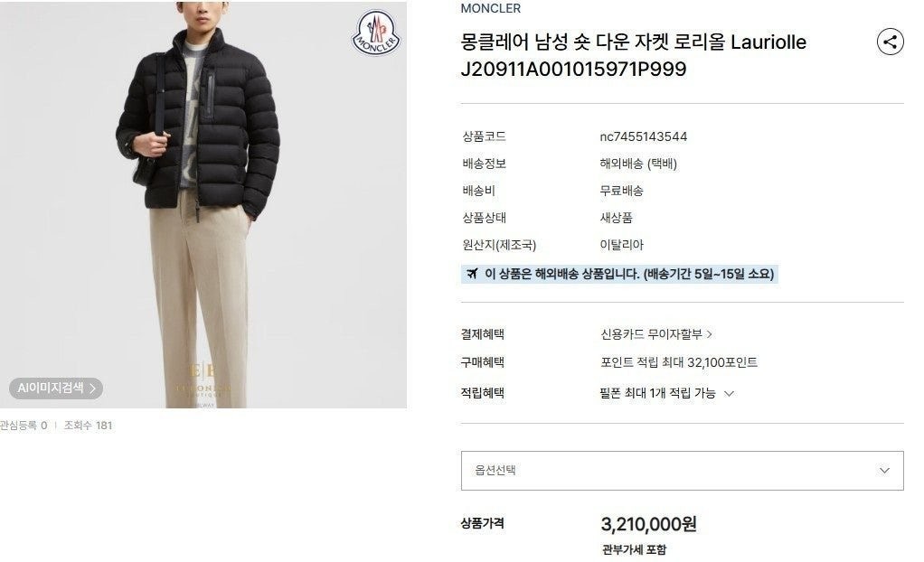Click the main jacket product image
The width and height of the screenshot is (924, 562).
[203, 204]
